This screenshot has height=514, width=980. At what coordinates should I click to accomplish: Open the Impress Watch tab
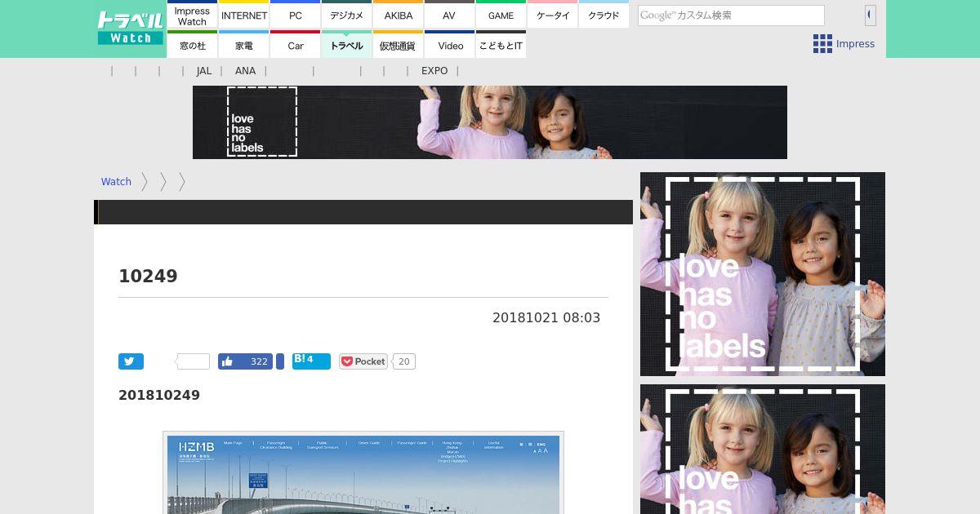click(x=192, y=15)
